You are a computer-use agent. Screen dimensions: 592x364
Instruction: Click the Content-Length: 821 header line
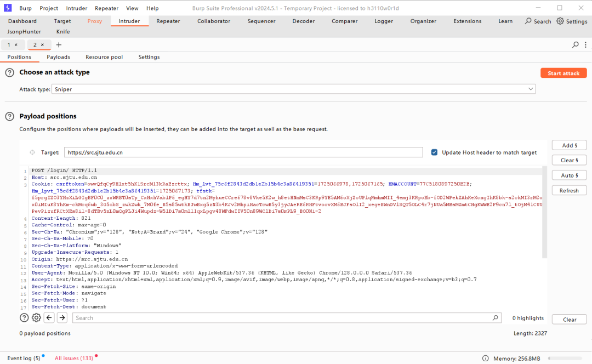pyautogui.click(x=61, y=218)
